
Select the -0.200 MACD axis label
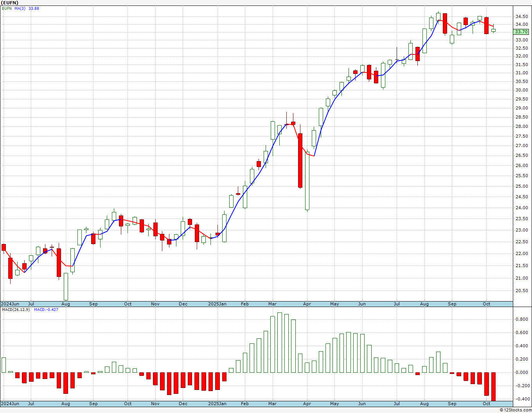pos(522,386)
